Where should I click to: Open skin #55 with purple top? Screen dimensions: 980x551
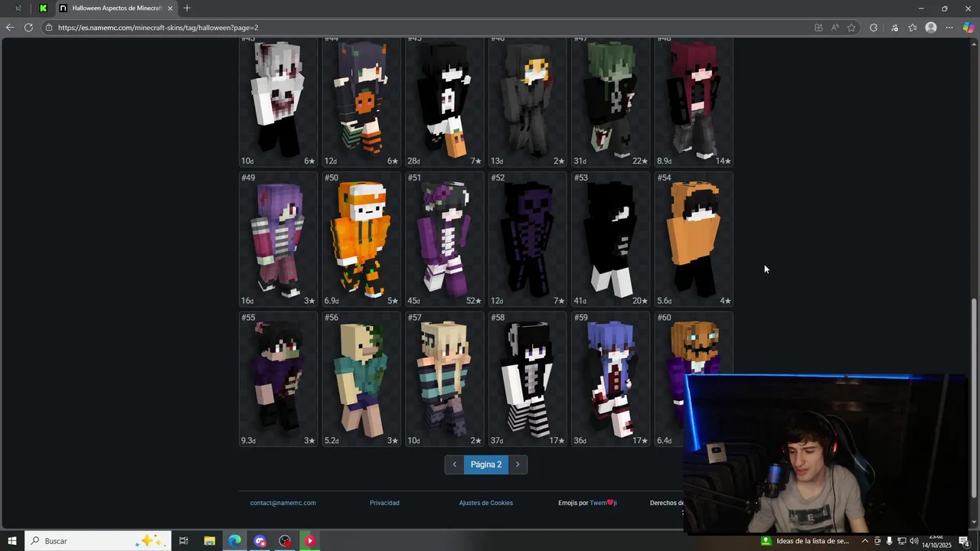click(279, 379)
